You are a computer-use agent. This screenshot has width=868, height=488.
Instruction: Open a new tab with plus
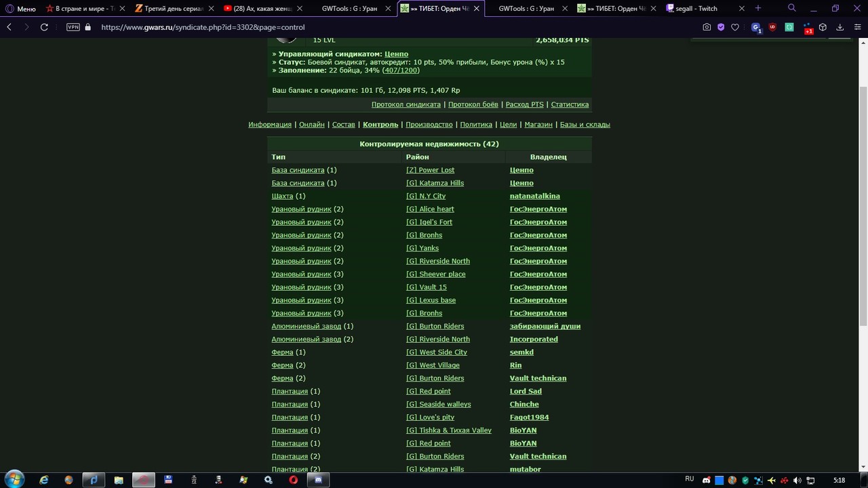pyautogui.click(x=758, y=8)
